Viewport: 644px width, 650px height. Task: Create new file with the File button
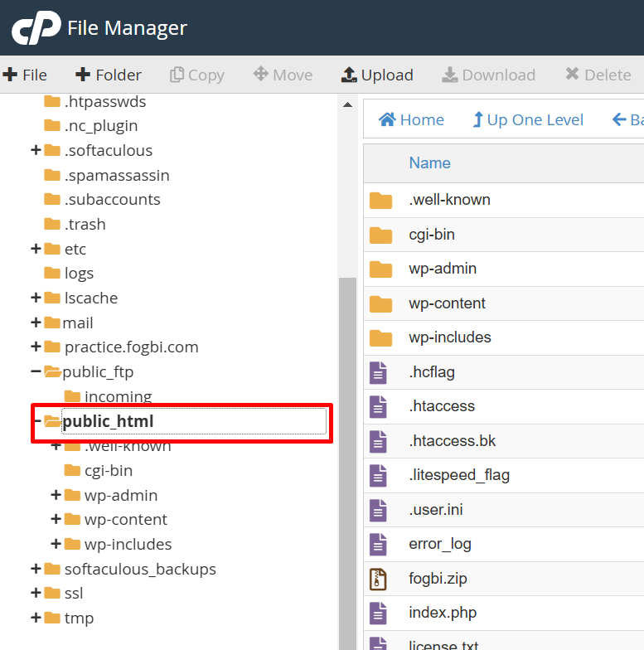pyautogui.click(x=25, y=75)
